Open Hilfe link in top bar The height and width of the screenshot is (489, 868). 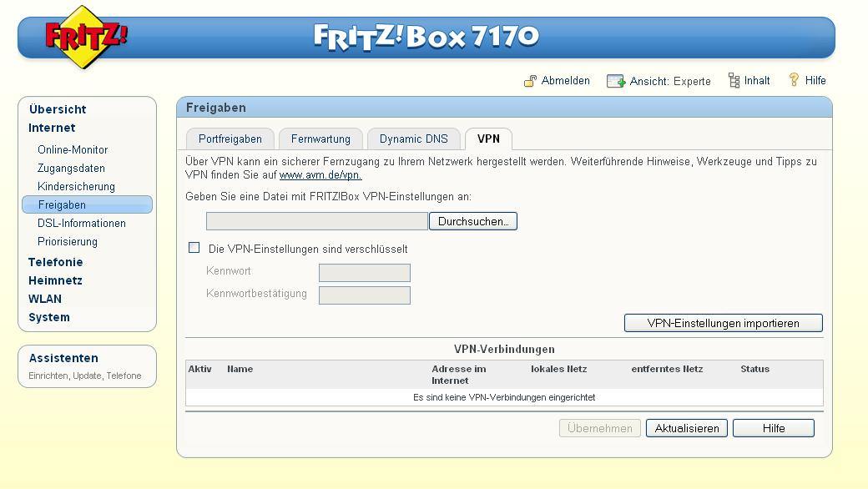click(815, 81)
